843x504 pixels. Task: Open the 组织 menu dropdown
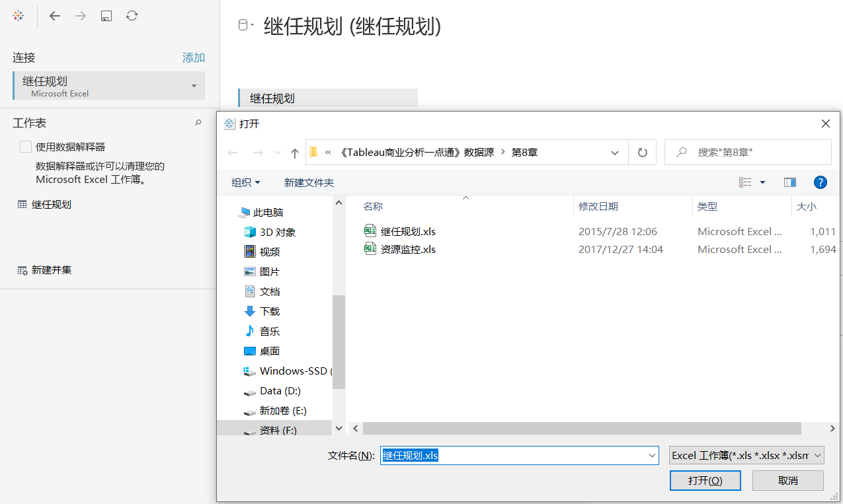tap(246, 182)
